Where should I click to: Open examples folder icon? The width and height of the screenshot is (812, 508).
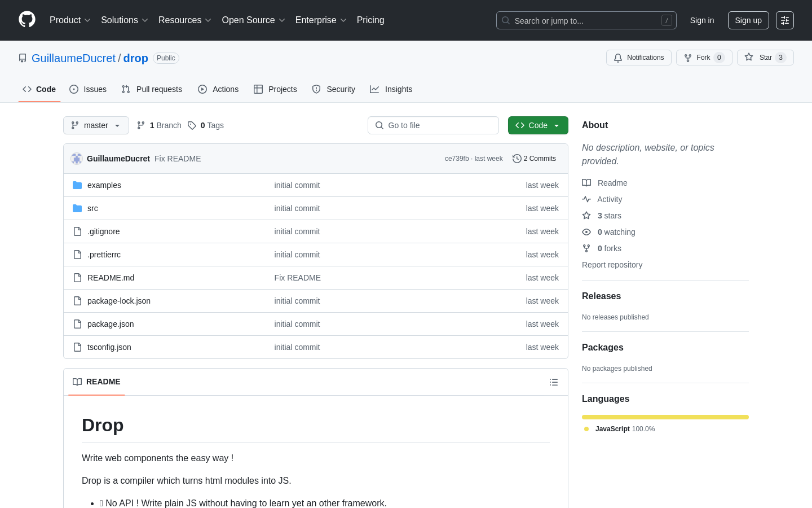(x=77, y=185)
